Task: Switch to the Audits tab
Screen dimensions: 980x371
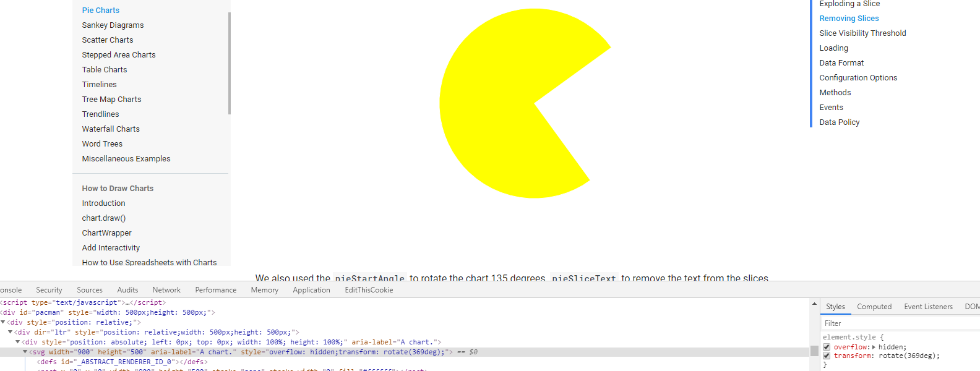Action: click(127, 290)
